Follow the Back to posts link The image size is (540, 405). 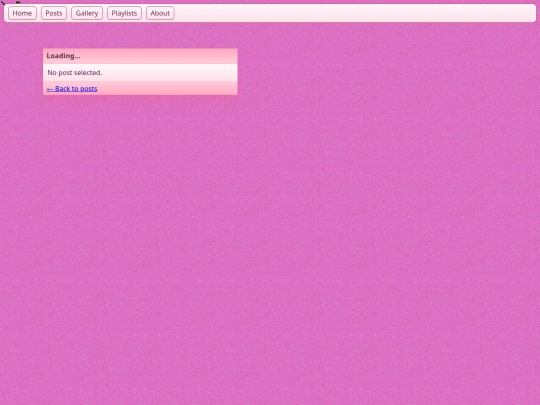coord(72,89)
